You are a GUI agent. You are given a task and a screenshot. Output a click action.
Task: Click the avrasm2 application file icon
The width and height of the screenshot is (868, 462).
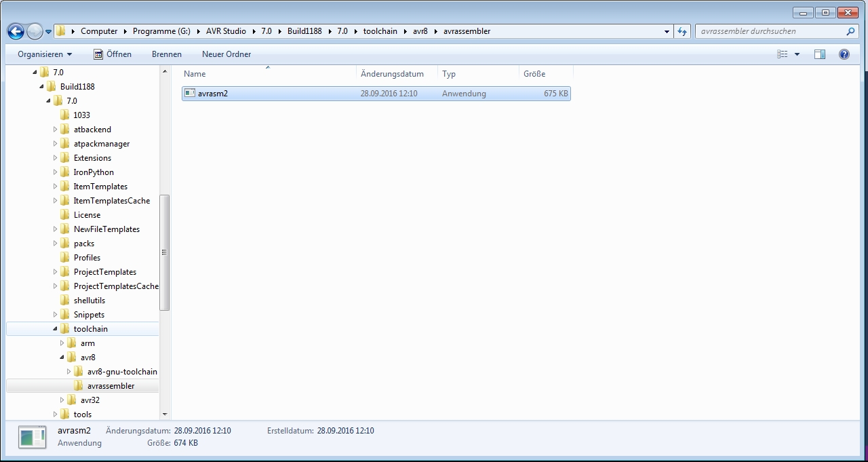tap(190, 94)
